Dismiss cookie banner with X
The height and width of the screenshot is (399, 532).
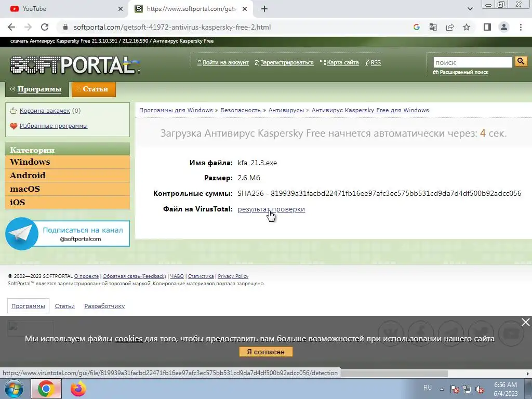coord(525,322)
